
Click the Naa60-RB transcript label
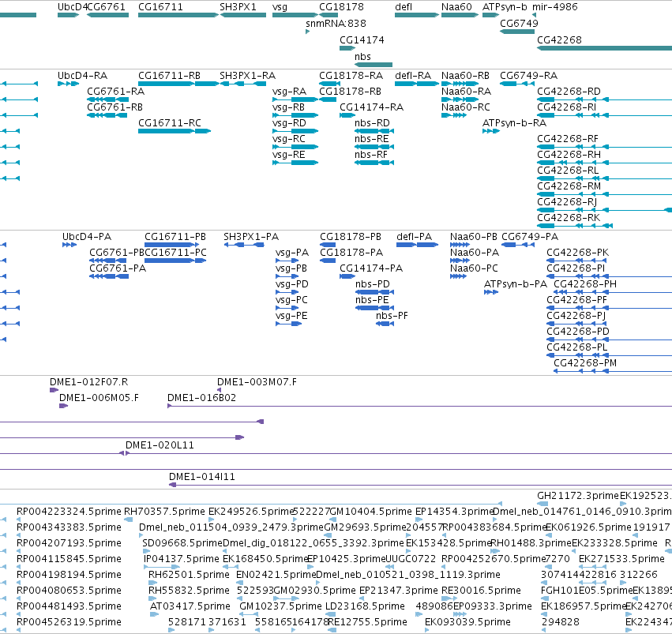coord(465,76)
